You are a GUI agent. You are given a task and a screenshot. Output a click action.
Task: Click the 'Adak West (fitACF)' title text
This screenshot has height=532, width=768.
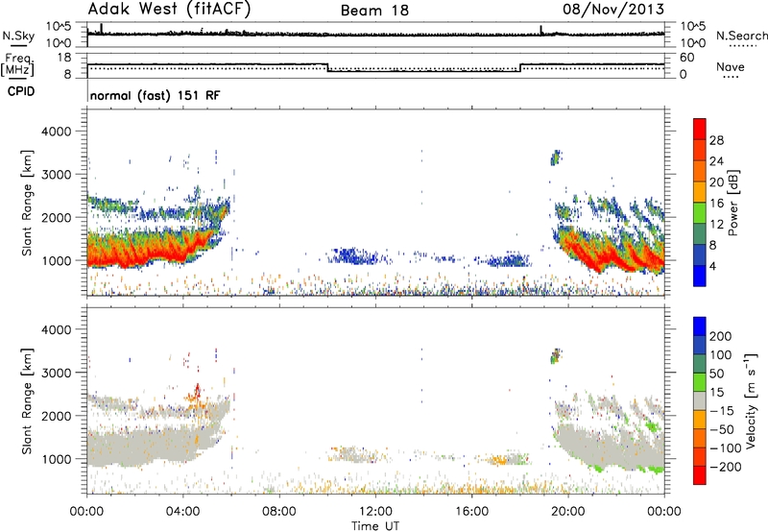coord(169,10)
